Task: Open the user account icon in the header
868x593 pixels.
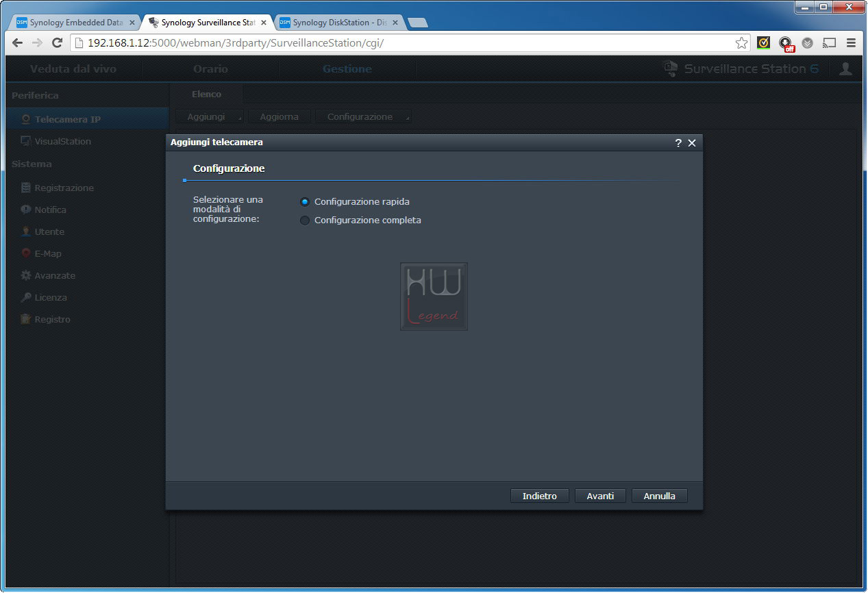Action: pos(846,68)
